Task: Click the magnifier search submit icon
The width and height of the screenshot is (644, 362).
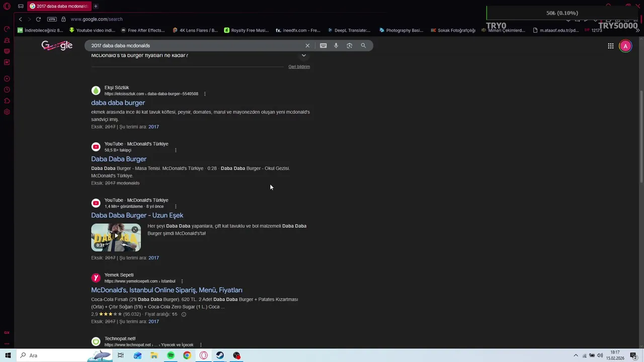Action: (363, 45)
